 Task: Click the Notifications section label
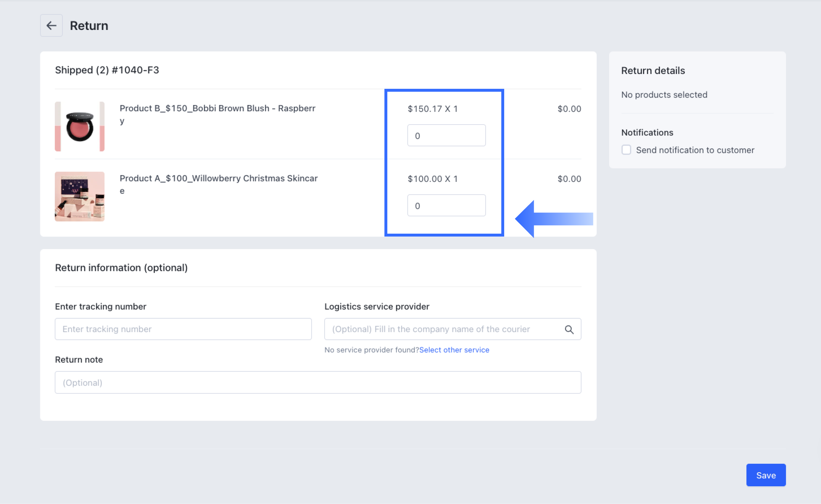pyautogui.click(x=646, y=132)
